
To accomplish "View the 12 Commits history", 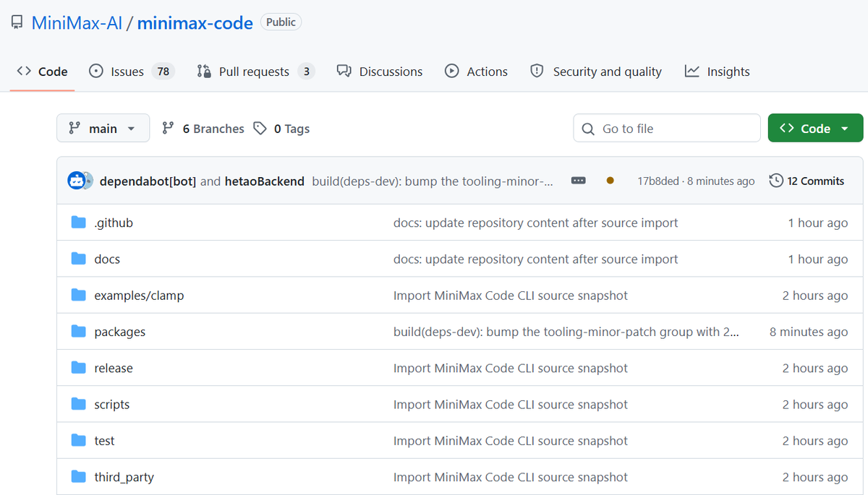I will pyautogui.click(x=807, y=181).
